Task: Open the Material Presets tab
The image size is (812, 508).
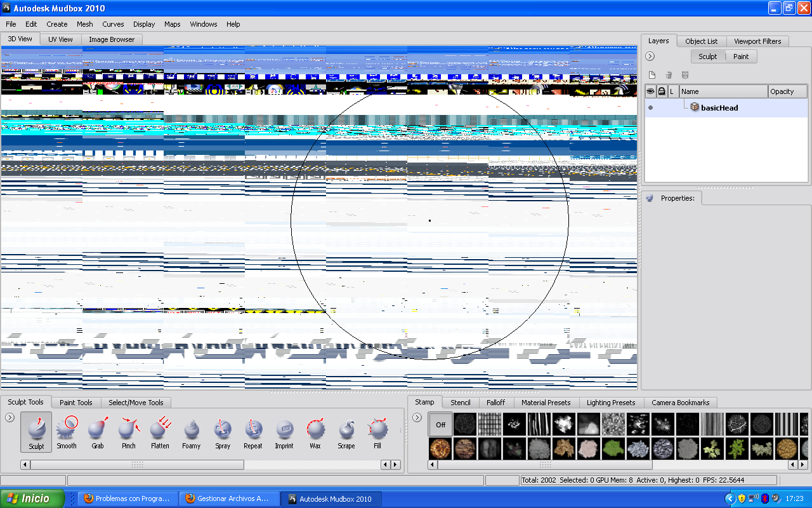Action: [546, 403]
